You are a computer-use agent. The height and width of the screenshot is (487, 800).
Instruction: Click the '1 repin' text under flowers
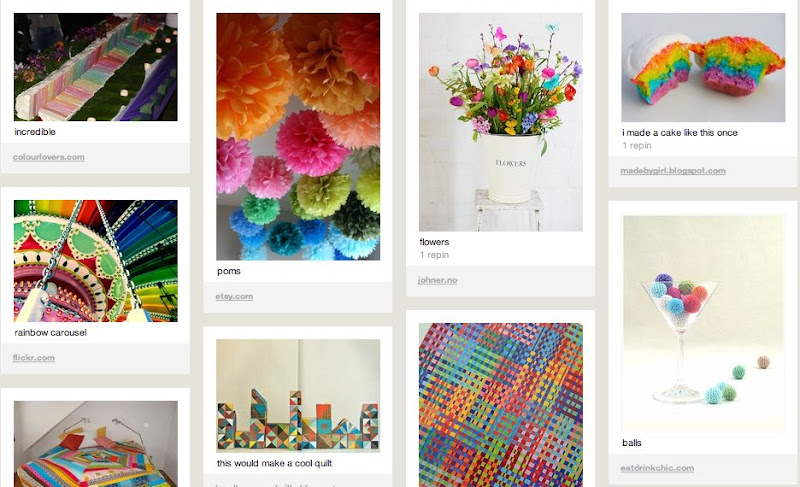434,254
